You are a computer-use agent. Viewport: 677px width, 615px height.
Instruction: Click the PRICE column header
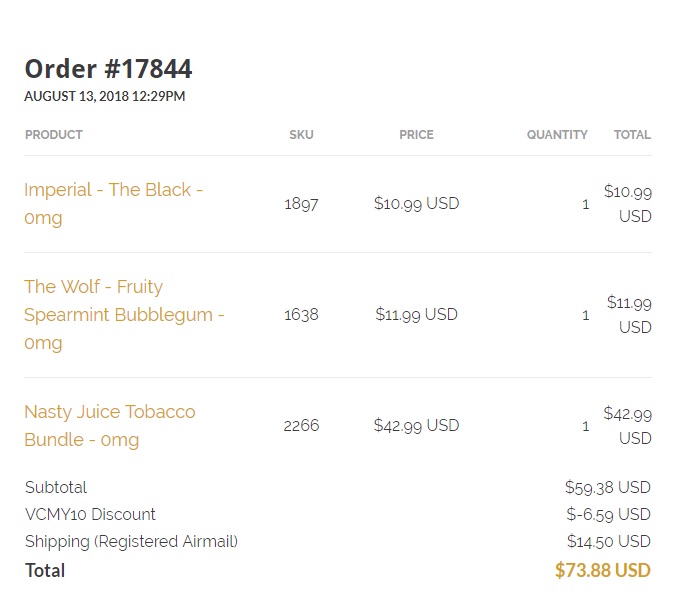[416, 135]
